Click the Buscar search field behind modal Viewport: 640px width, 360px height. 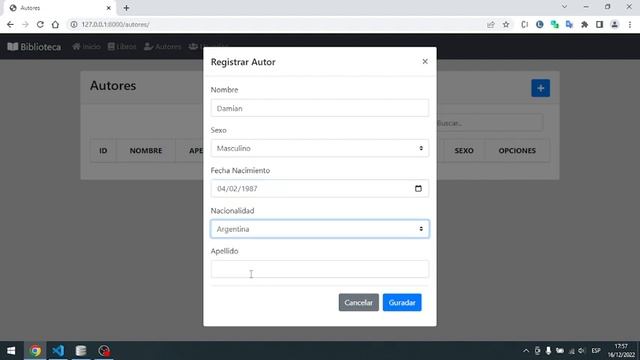coord(489,123)
